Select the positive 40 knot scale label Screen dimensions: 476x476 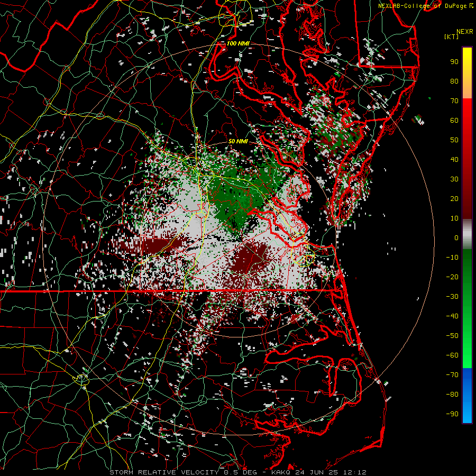tap(454, 160)
